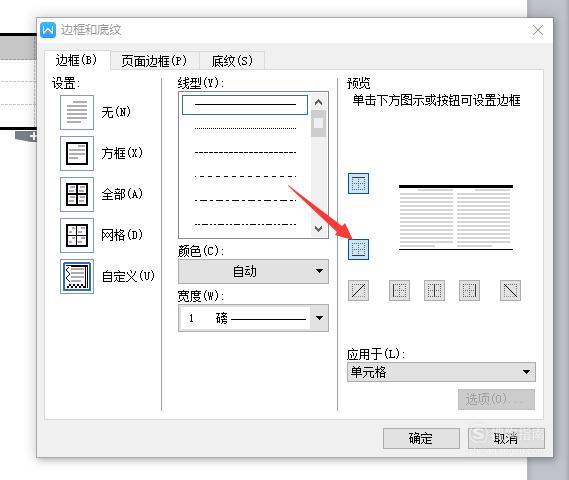Click the disabled 选项(O) button
Image resolution: width=569 pixels, height=480 pixels.
tap(496, 399)
